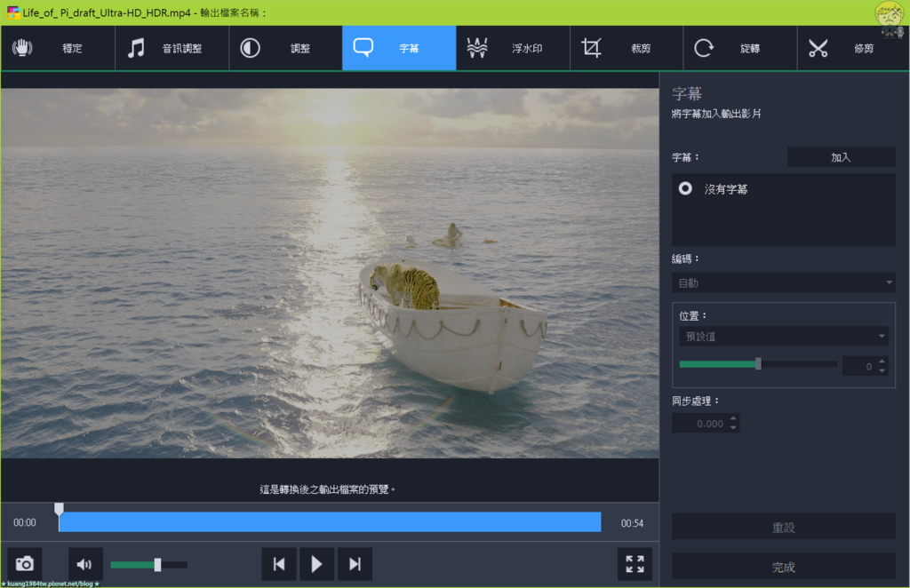Click the 加入 button to add subtitles
This screenshot has width=910, height=588.
click(x=841, y=157)
